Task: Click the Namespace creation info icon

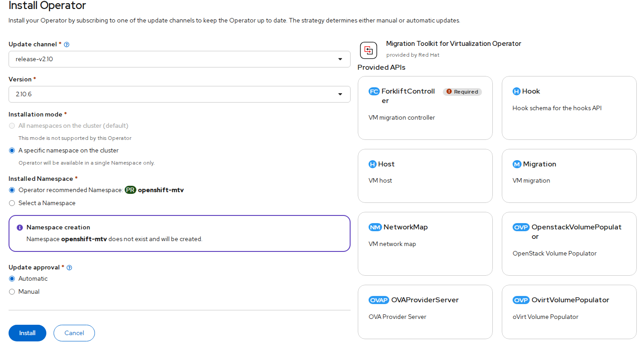Action: [20, 228]
